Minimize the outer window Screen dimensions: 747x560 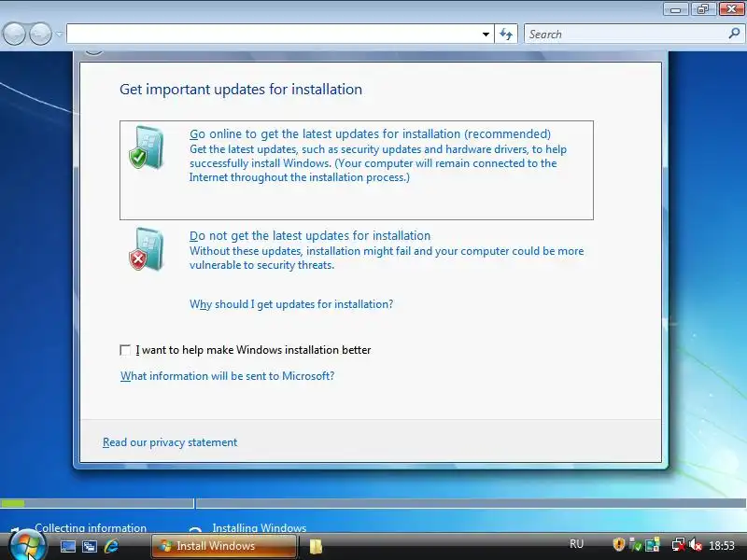coord(675,9)
